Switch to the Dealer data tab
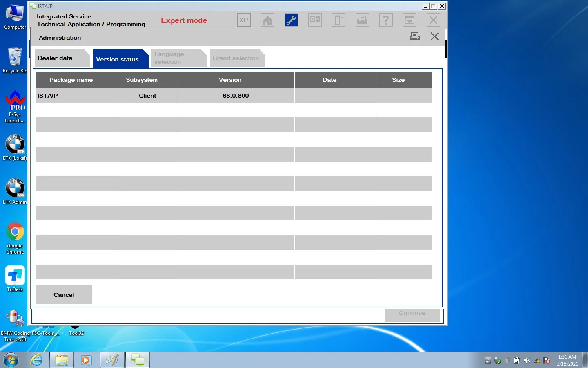Screen dimensions: 588x368 (62, 58)
